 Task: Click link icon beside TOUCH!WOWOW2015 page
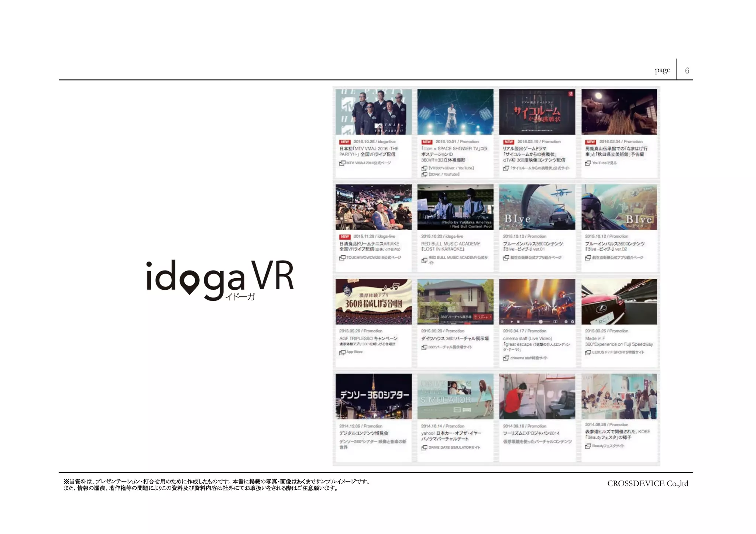pyautogui.click(x=342, y=258)
